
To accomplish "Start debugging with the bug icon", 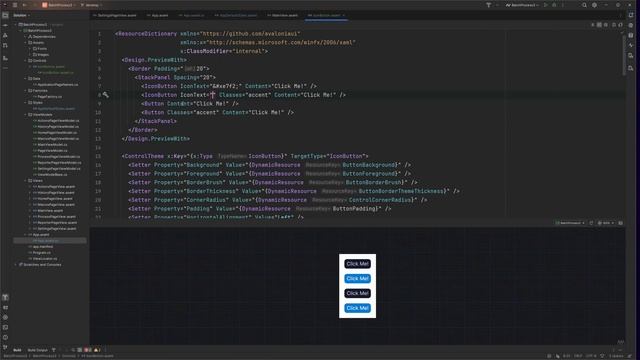I will pos(554,5).
